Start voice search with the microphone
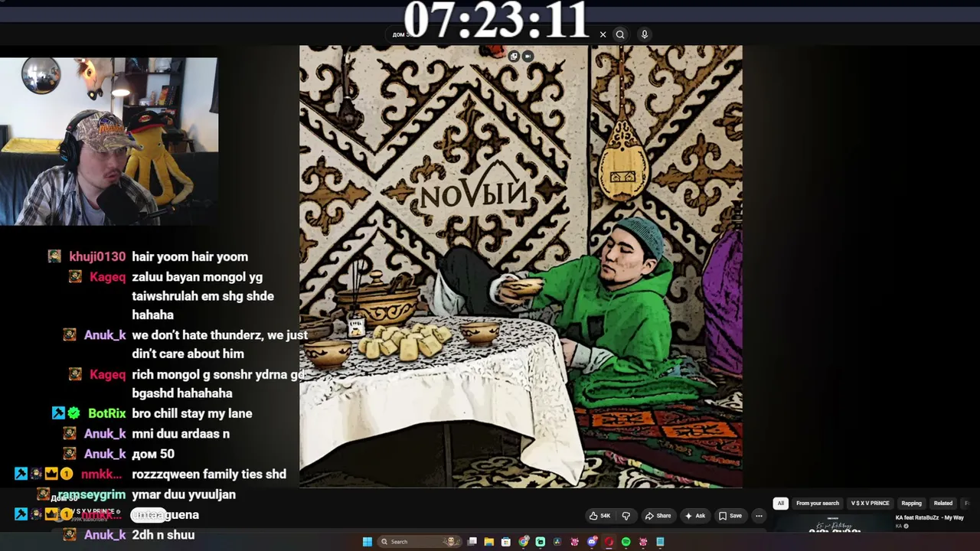Screen dimensions: 980x551 [645, 34]
